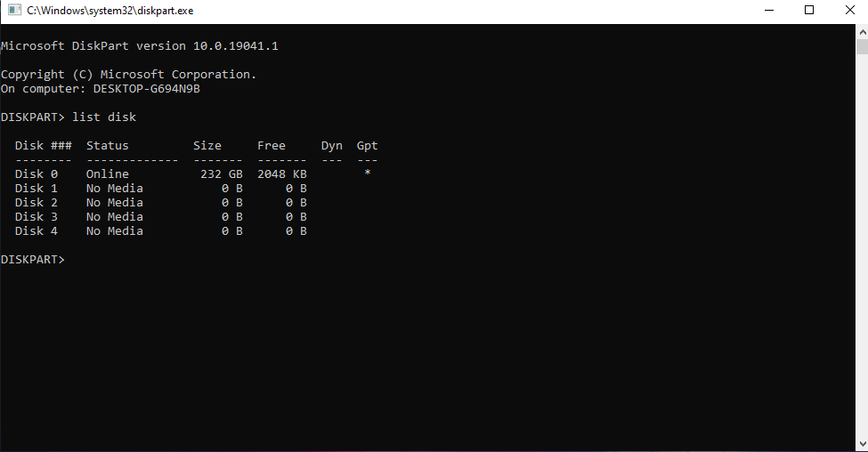Click the 2048 KB free value
This screenshot has width=868, height=452.
(282, 174)
